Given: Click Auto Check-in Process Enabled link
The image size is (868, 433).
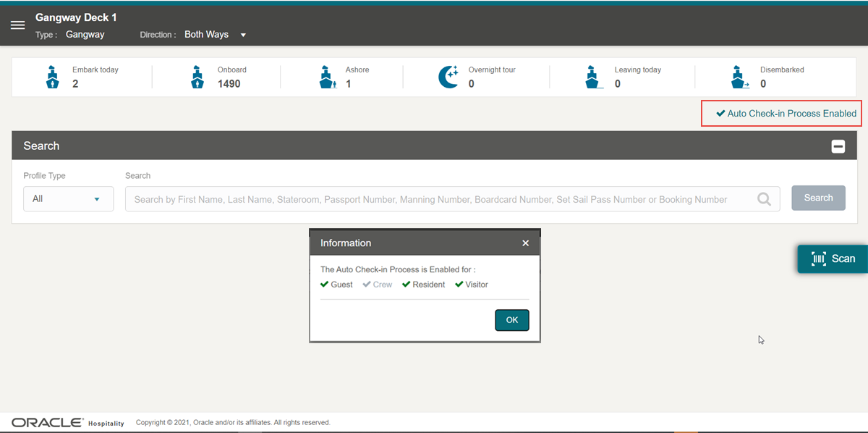Looking at the screenshot, I should click(x=786, y=114).
